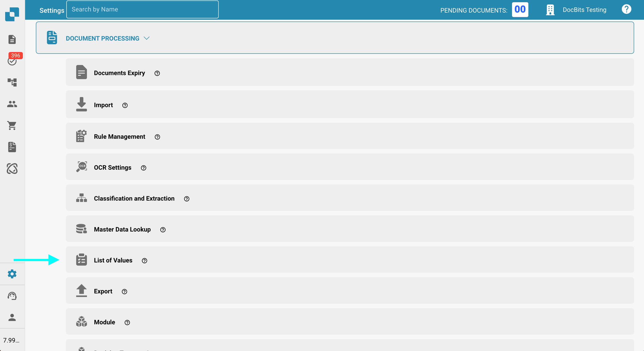This screenshot has height=351, width=644.
Task: Open the Rule Management settings
Action: 120,136
